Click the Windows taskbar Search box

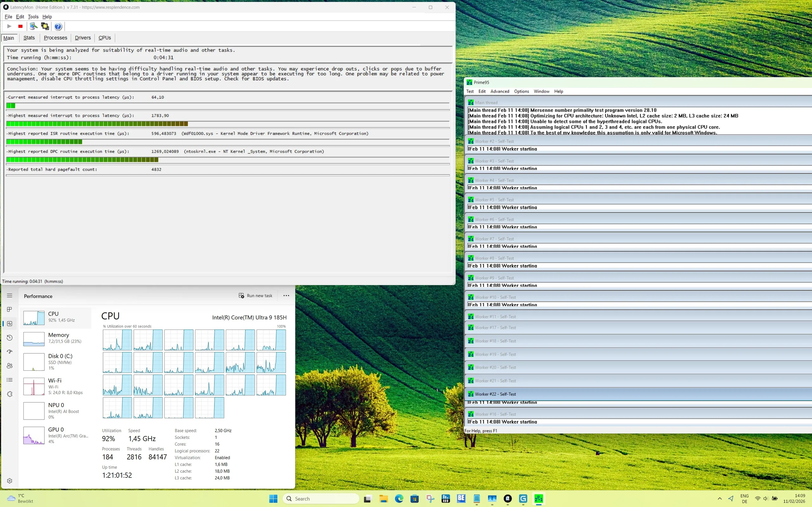[x=320, y=499]
